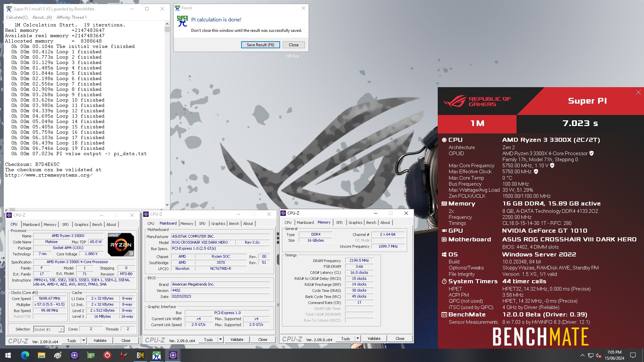Screen dimensions: 644x362
Task: Expand the Socket #1 selection combo box
Action: pos(61,329)
